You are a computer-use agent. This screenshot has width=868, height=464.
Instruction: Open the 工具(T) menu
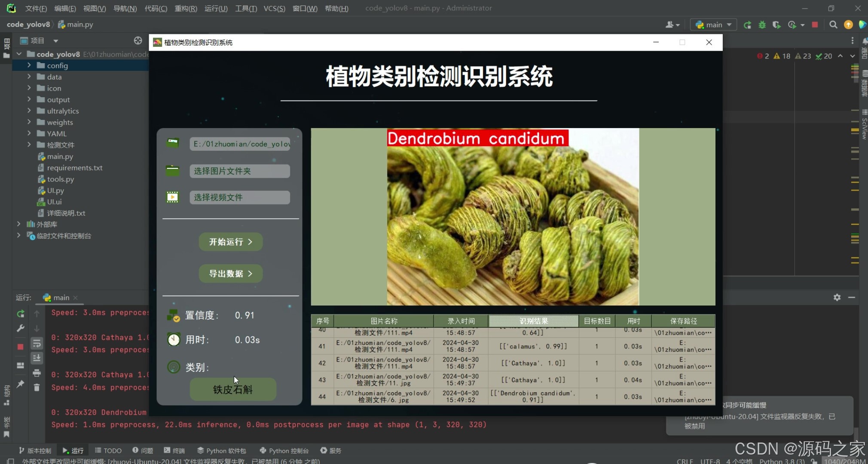(246, 8)
